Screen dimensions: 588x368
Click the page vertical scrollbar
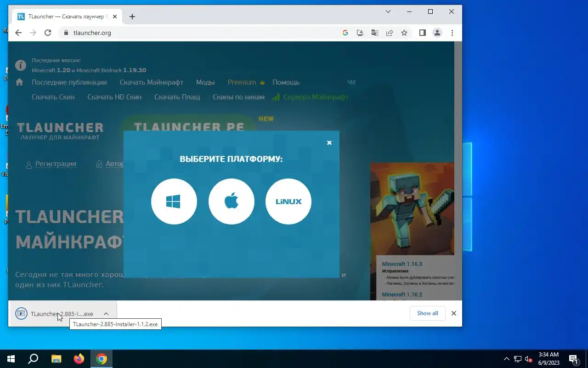tap(458, 171)
